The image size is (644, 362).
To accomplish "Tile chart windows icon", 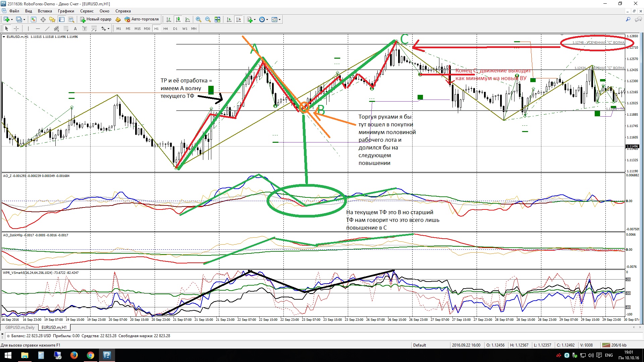I will (x=217, y=19).
